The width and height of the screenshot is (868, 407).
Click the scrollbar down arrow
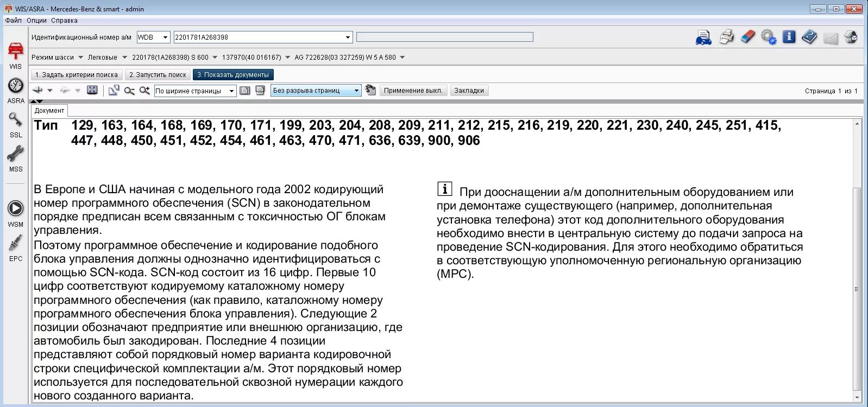(857, 398)
